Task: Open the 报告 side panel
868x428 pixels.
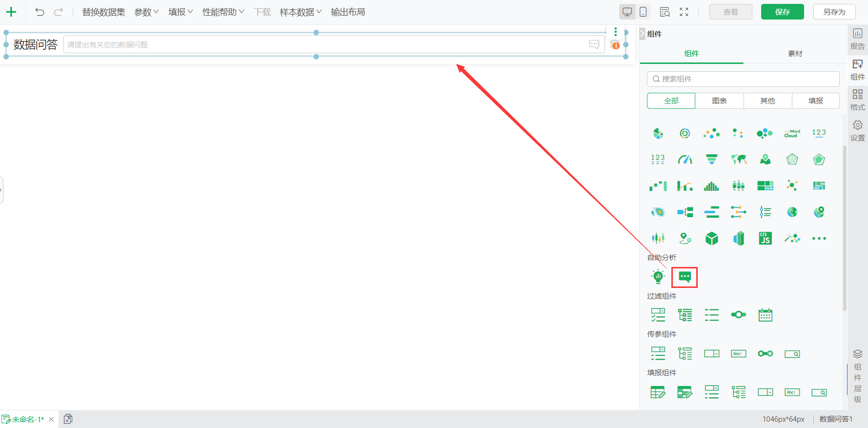Action: pos(857,39)
